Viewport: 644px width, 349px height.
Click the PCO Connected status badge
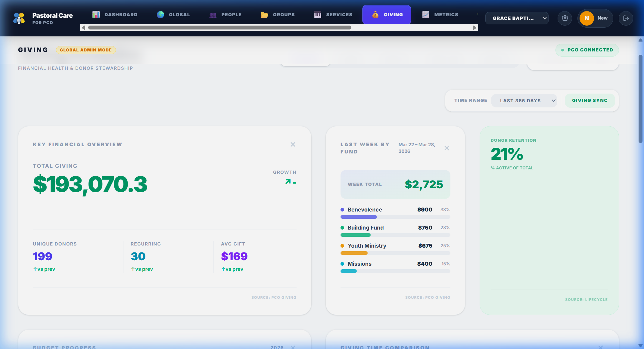tap(587, 50)
